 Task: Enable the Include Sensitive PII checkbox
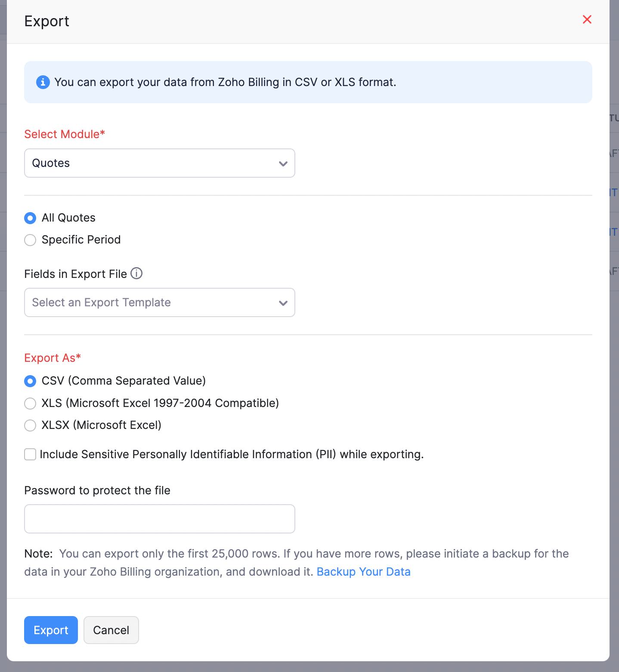(x=30, y=454)
